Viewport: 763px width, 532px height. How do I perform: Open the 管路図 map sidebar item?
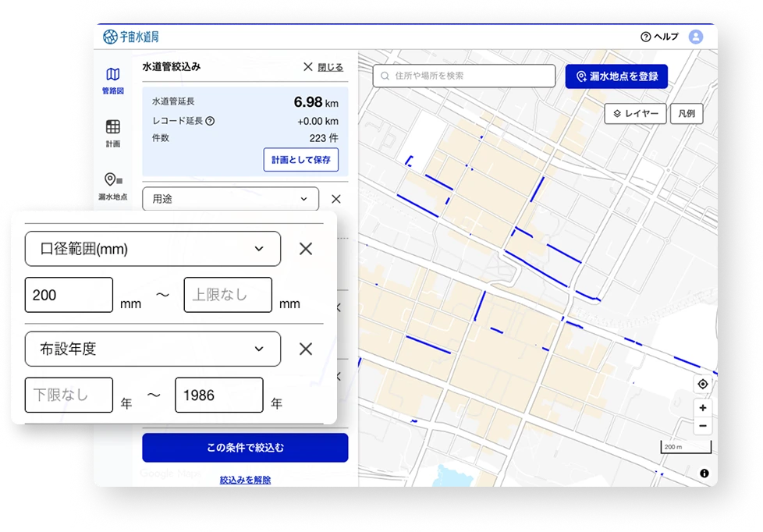(113, 81)
